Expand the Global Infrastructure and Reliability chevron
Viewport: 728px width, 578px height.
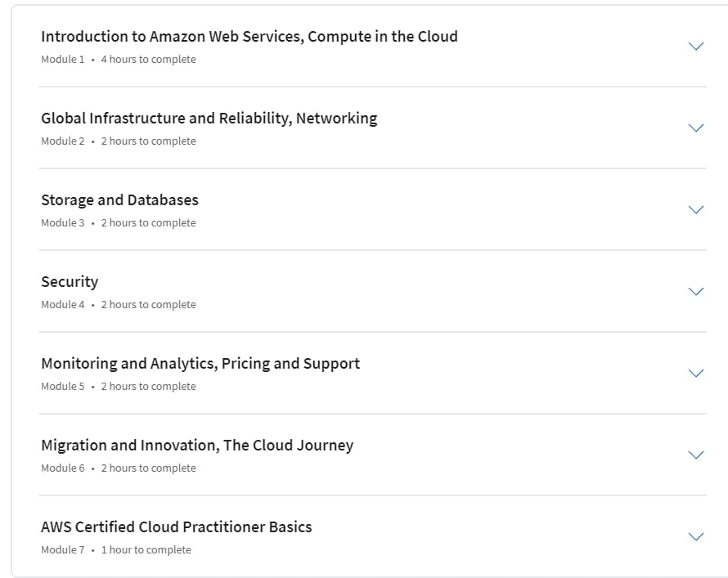pos(695,128)
